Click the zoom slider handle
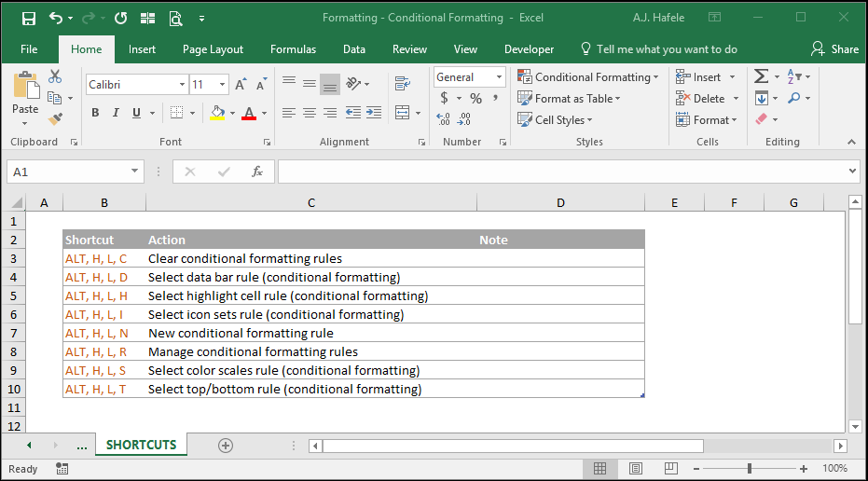This screenshot has height=481, width=868. click(x=749, y=469)
